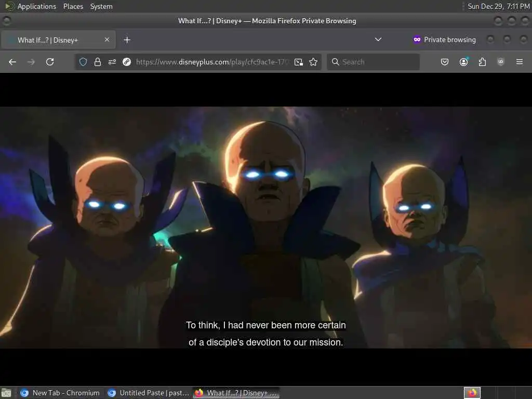Click the forward navigation arrow
The width and height of the screenshot is (532, 399).
click(x=31, y=62)
